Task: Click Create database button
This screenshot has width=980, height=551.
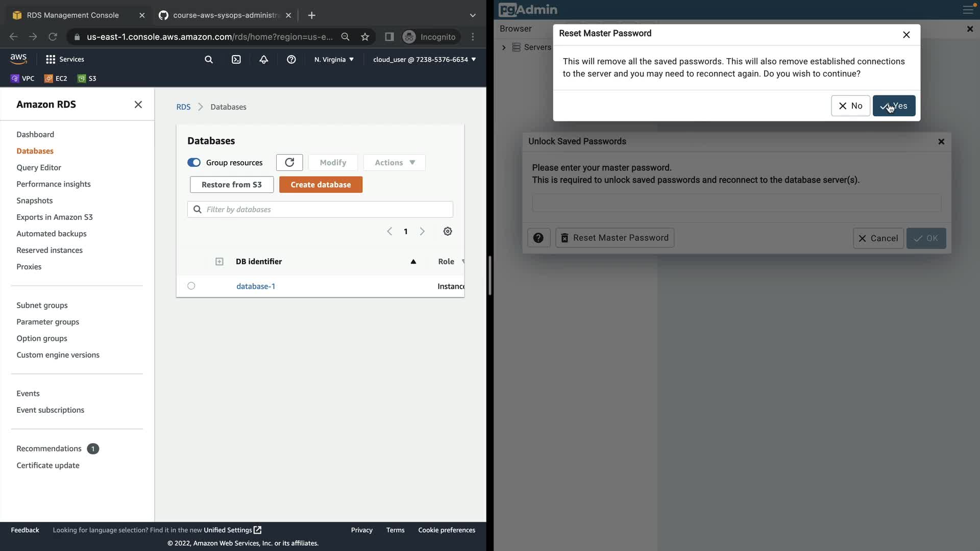Action: (x=321, y=185)
